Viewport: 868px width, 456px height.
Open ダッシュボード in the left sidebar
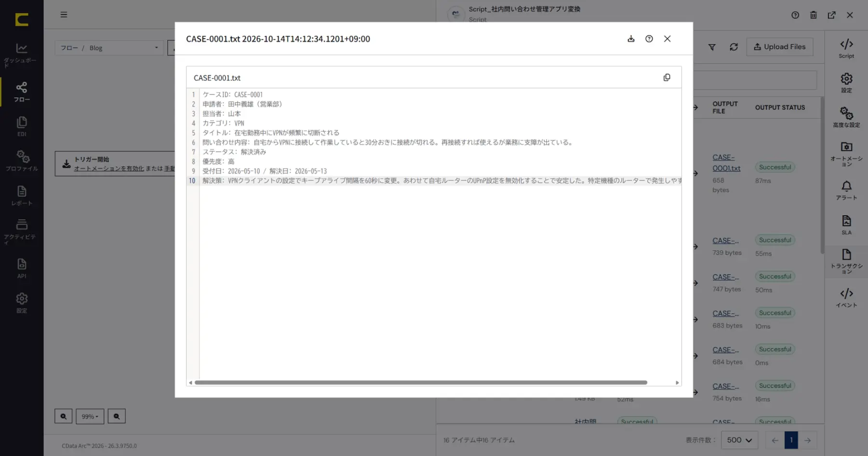coord(21,54)
